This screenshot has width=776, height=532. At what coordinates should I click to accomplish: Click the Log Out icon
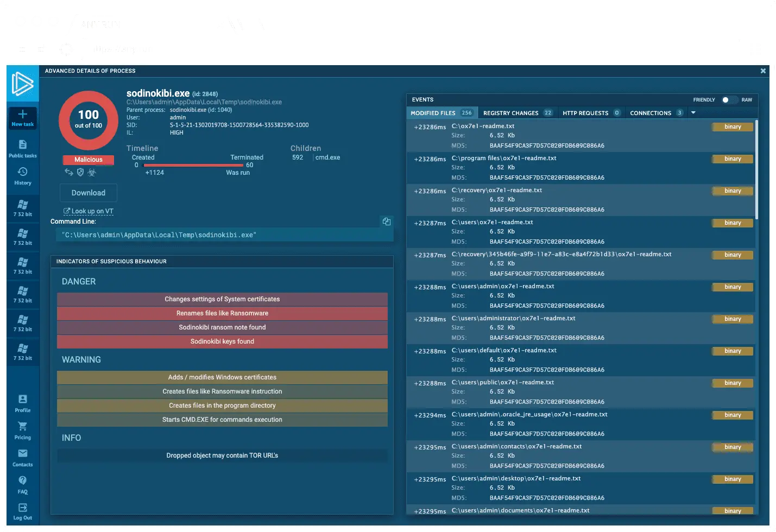pyautogui.click(x=23, y=508)
